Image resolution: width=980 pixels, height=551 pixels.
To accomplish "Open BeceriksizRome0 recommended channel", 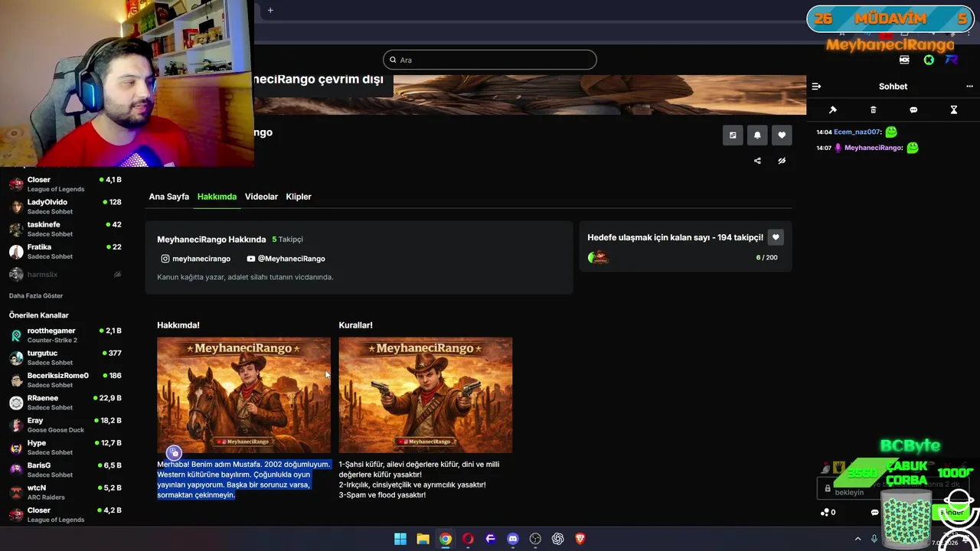I will coord(65,380).
